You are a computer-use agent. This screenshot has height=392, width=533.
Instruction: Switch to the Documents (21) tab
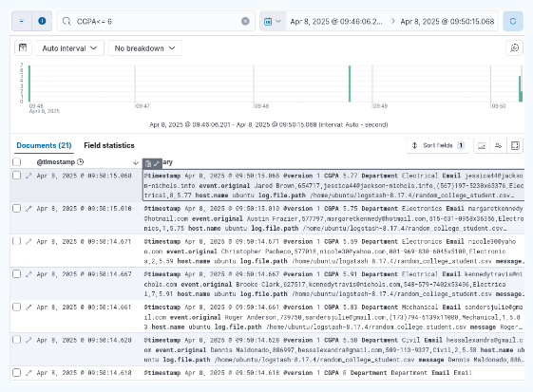pos(44,145)
